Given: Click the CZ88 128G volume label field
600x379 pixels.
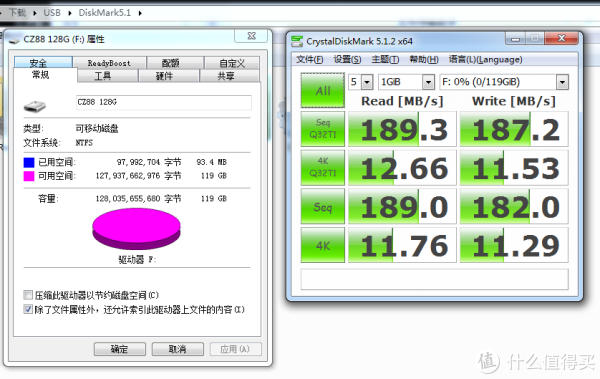Looking at the screenshot, I should point(164,102).
